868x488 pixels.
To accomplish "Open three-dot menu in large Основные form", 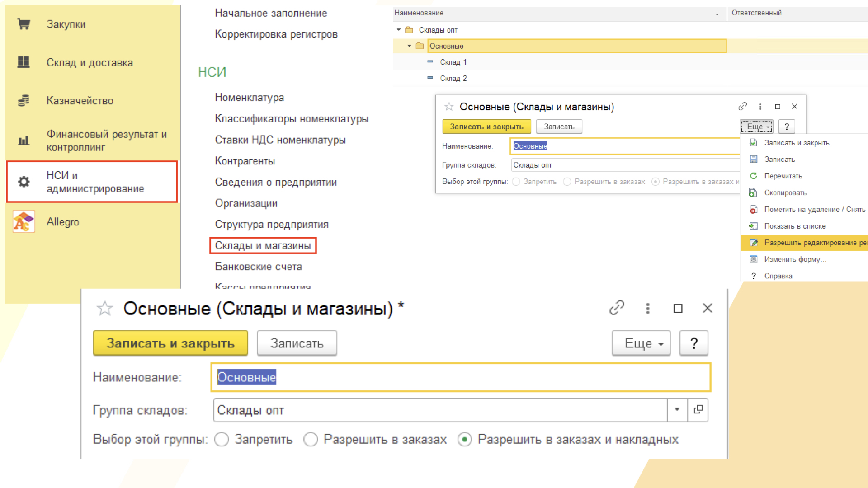I will [x=648, y=308].
